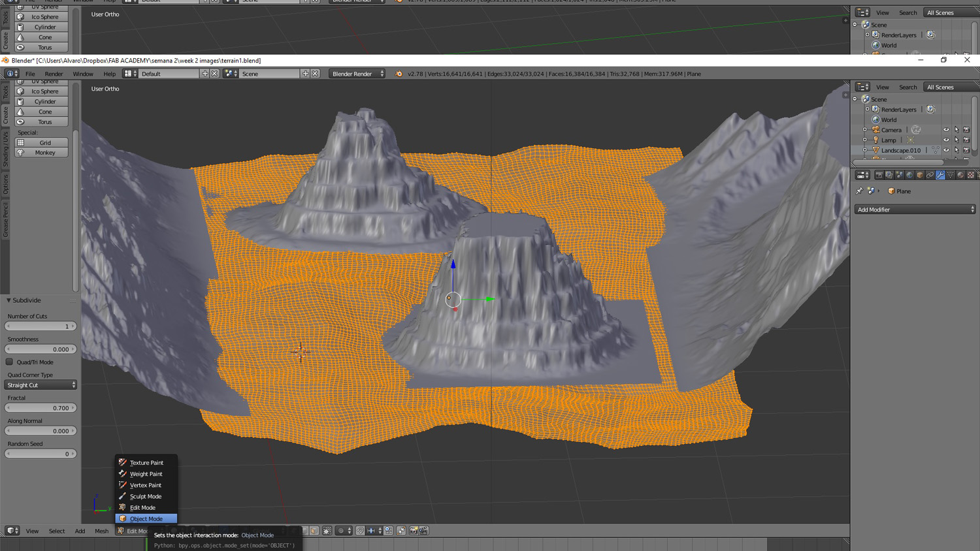Open the Grease Pencil tab
The image size is (980, 551).
point(5,219)
